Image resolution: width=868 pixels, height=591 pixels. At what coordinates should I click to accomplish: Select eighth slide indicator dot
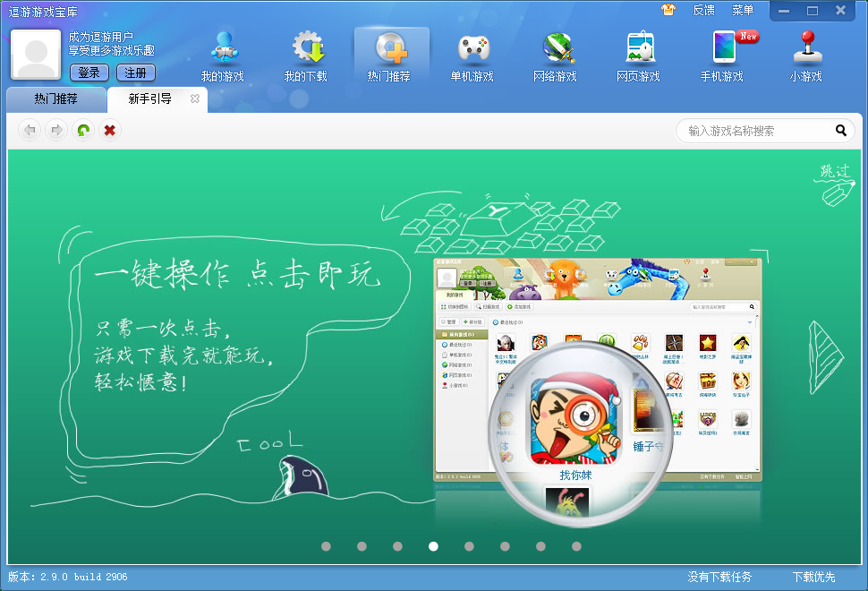pos(577,546)
